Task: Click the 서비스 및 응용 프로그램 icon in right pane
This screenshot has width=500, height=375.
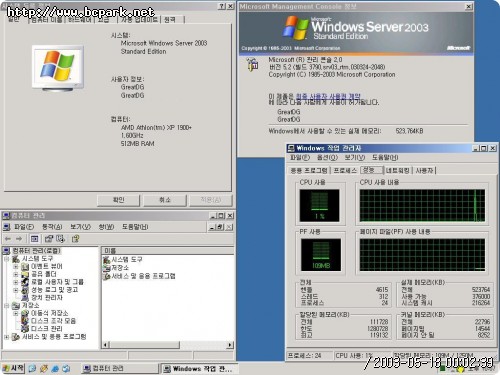Action: pyautogui.click(x=107, y=276)
